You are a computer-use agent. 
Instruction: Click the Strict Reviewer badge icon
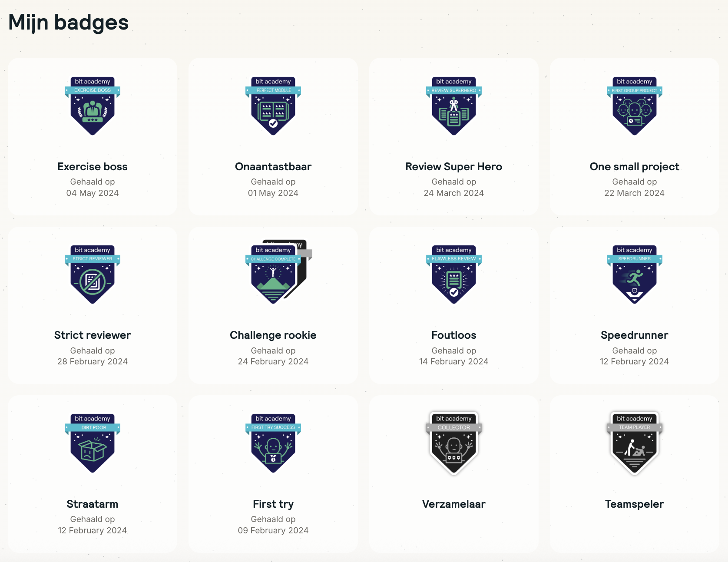pyautogui.click(x=93, y=274)
